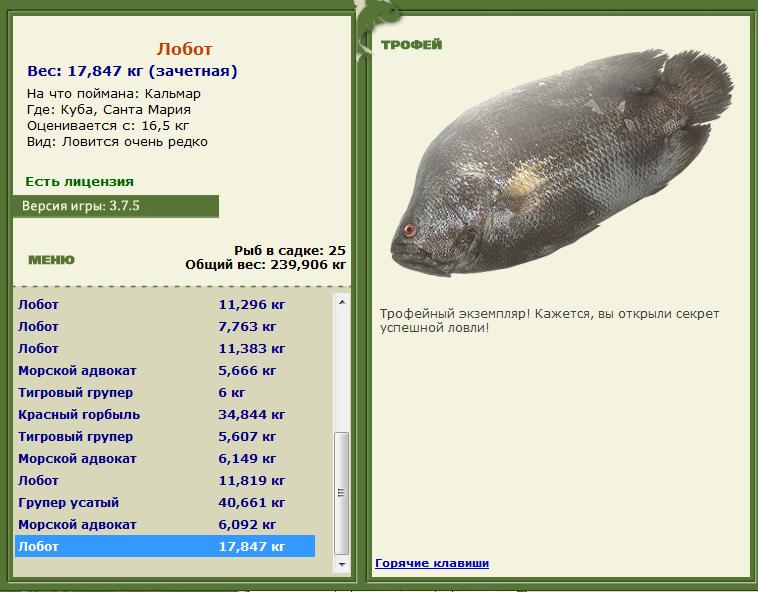Screen dimensions: 758x592
Task: Click the fish list scrollbar up arrow
Action: (x=342, y=302)
